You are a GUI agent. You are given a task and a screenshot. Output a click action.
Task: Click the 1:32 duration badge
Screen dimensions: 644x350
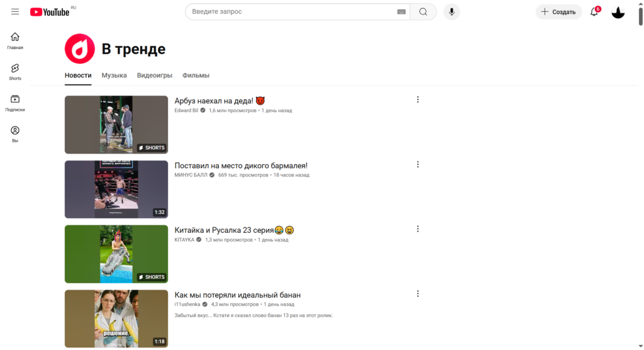click(x=159, y=212)
